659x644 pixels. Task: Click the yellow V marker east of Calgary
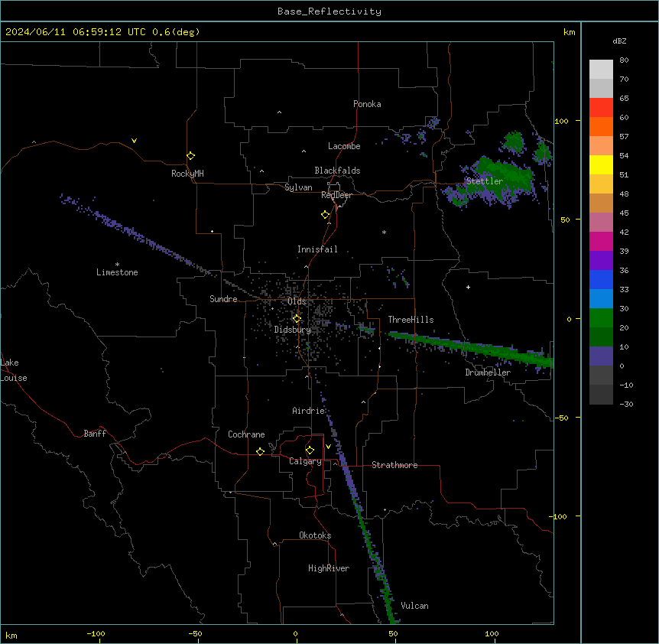pyautogui.click(x=328, y=447)
